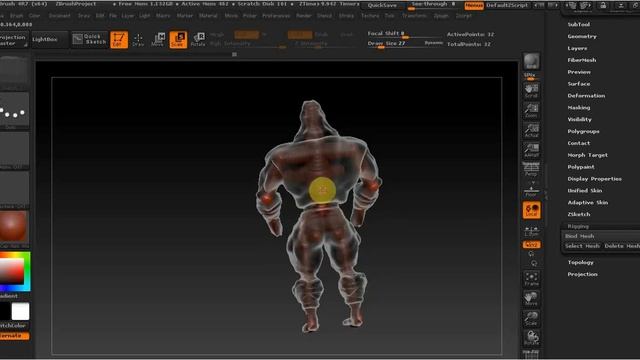The height and width of the screenshot is (360, 640).
Task: Toggle the Alternate button at bottom left
Action: click(14, 336)
